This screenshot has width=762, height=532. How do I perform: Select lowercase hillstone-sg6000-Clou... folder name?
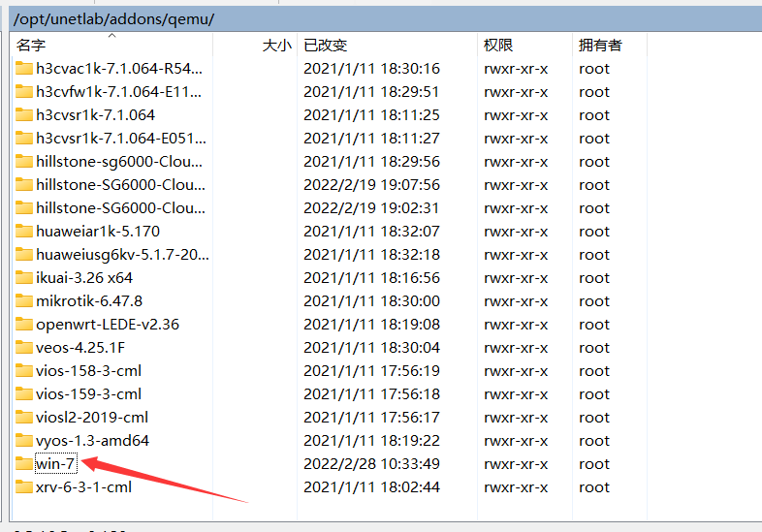coord(119,162)
